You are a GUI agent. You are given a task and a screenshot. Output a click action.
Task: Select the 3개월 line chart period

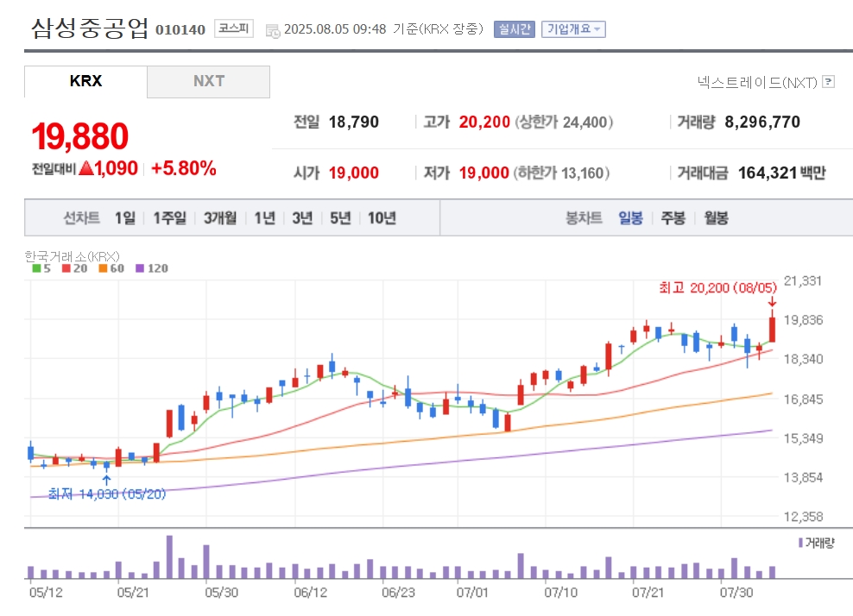(220, 218)
